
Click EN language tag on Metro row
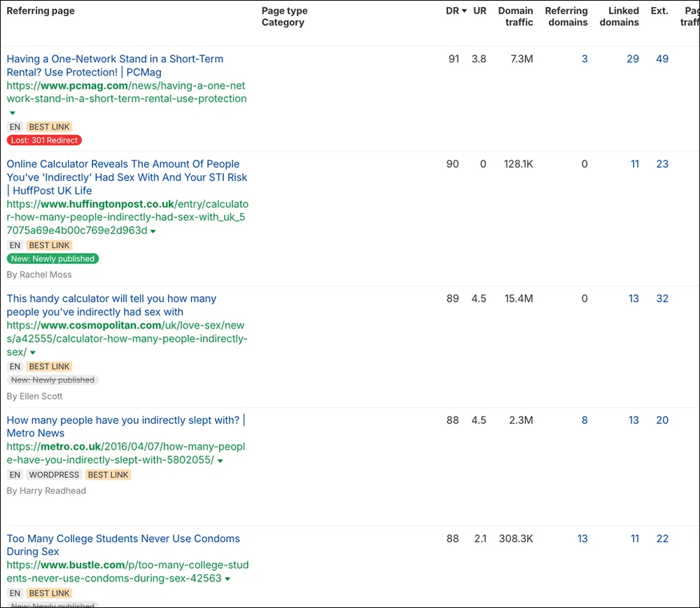[15, 475]
